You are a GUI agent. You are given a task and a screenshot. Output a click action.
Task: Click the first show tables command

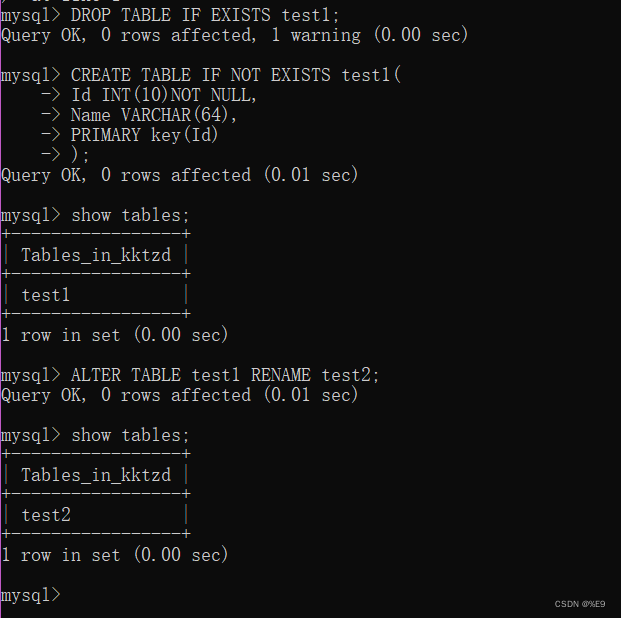[x=130, y=216]
